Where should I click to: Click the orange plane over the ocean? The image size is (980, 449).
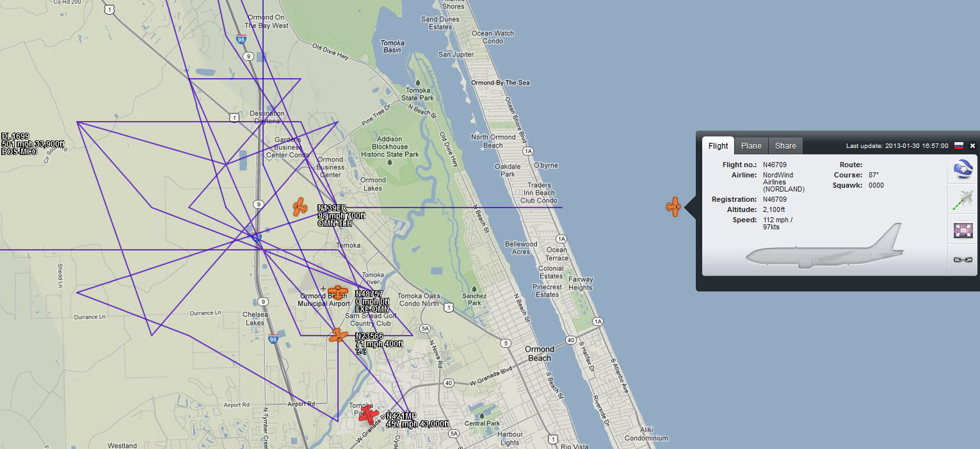673,206
